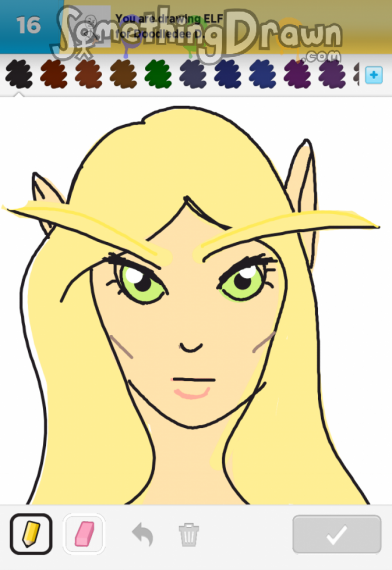Pick the dark magenta purple swatch
Viewport: 392px width, 570px height.
point(297,74)
